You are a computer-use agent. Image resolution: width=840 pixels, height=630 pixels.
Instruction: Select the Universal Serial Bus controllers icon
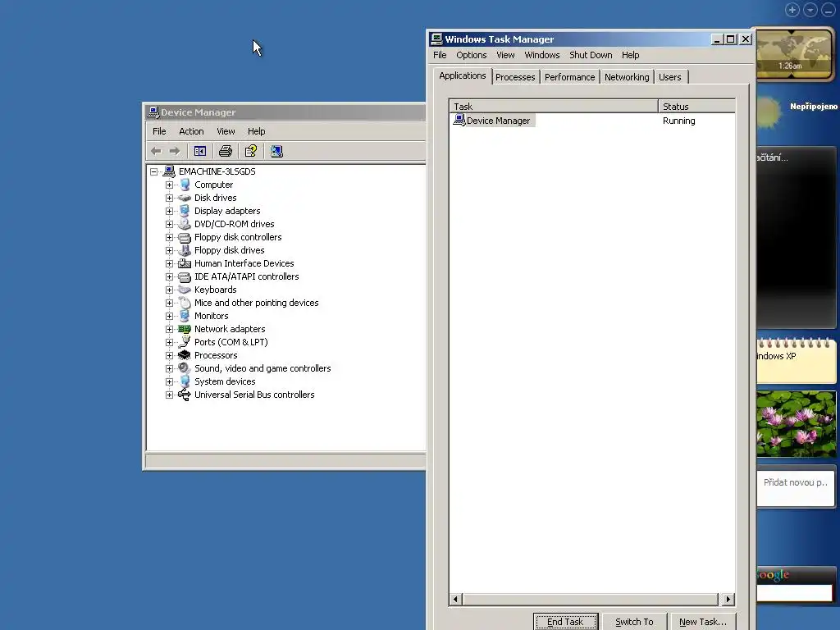pyautogui.click(x=185, y=395)
